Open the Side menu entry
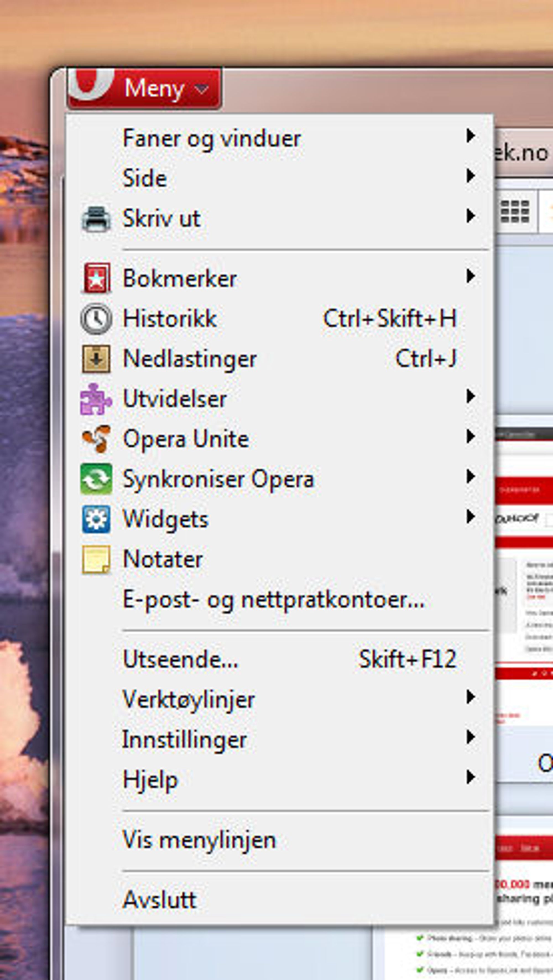This screenshot has width=553, height=980. click(x=280, y=178)
